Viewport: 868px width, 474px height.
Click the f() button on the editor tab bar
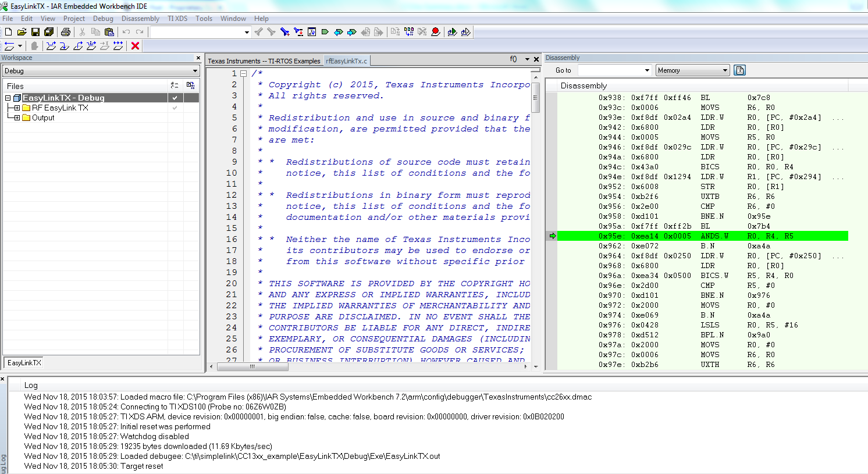pos(513,59)
